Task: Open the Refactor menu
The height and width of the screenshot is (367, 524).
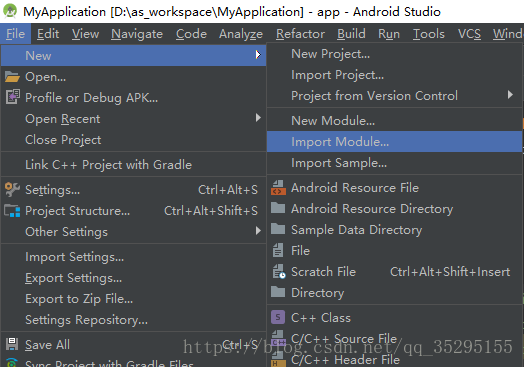Action: click(300, 34)
